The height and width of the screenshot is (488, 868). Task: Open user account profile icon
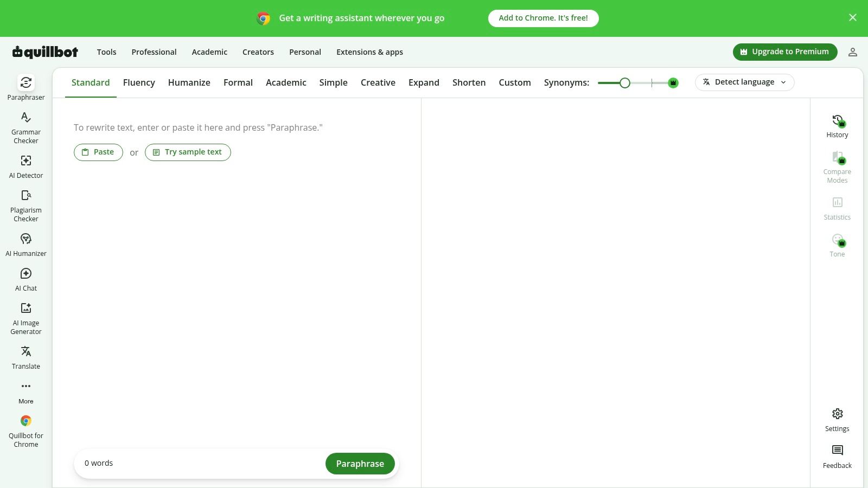[x=853, y=52]
